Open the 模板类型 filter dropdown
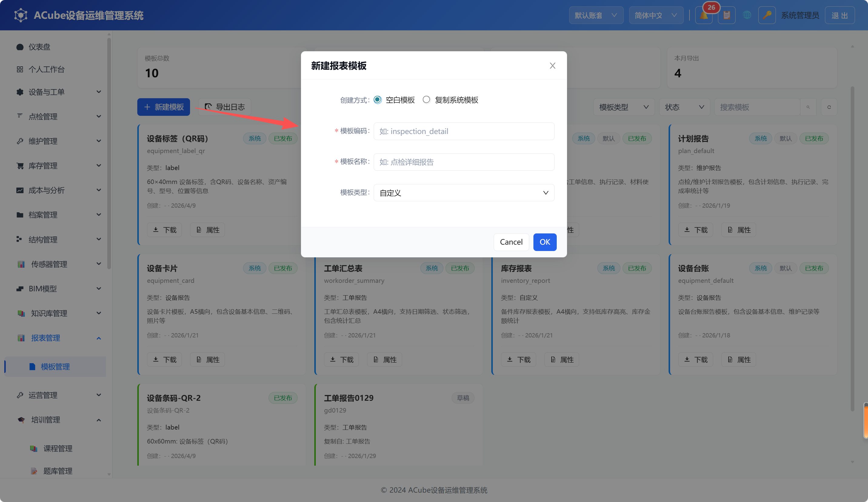The width and height of the screenshot is (868, 502). (x=624, y=107)
